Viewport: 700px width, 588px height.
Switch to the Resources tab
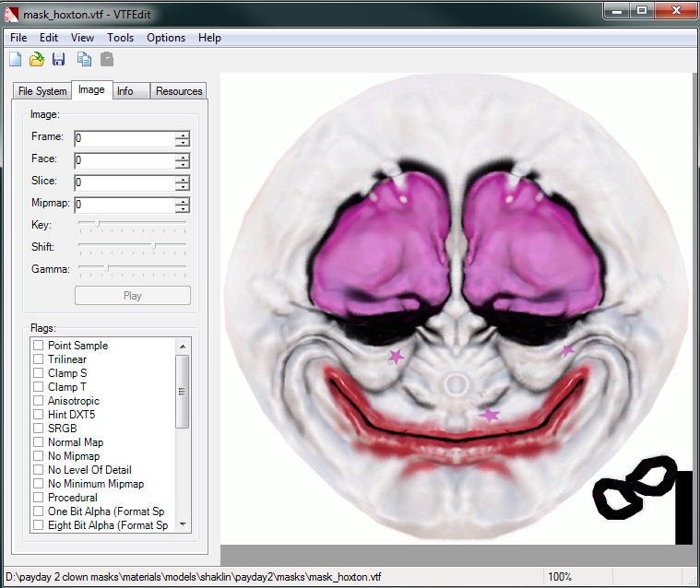179,91
